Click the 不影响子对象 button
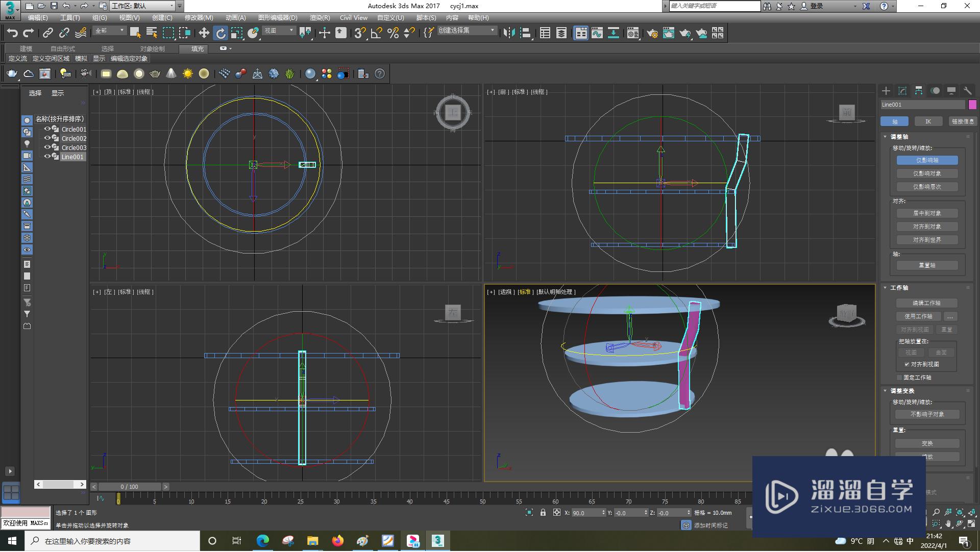 click(927, 414)
